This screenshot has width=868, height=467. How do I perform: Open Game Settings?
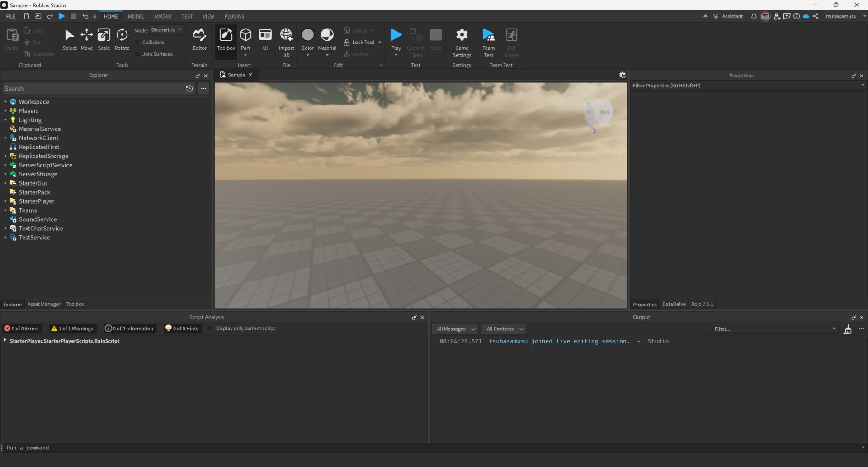click(x=462, y=43)
